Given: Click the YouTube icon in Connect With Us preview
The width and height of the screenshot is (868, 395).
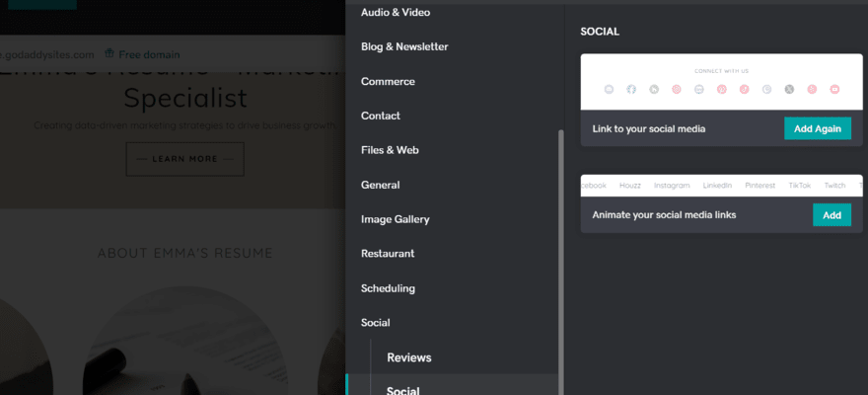Looking at the screenshot, I should (x=834, y=89).
